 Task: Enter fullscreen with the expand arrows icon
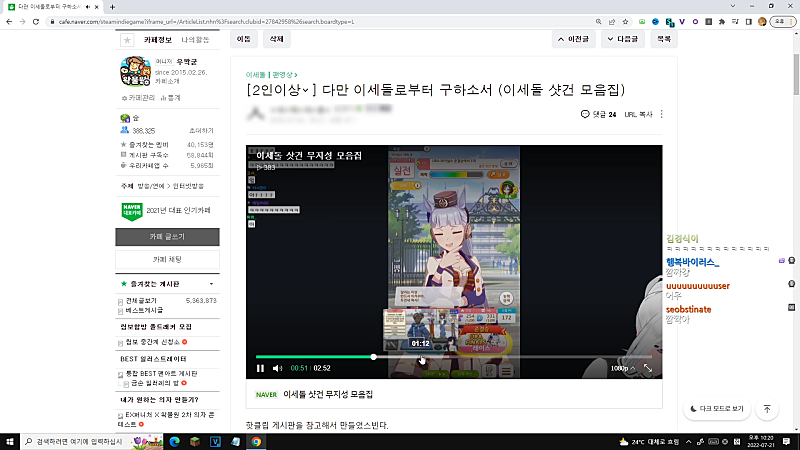point(647,368)
